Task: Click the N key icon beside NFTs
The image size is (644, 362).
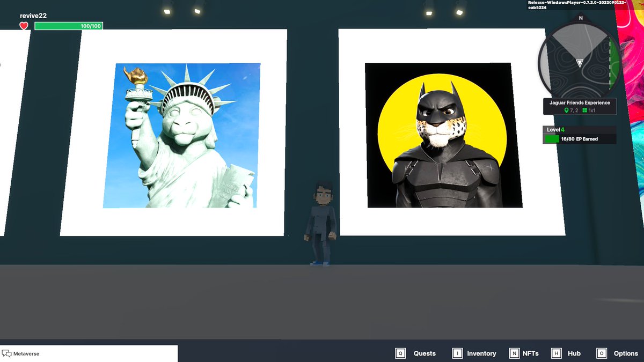Action: (x=514, y=353)
